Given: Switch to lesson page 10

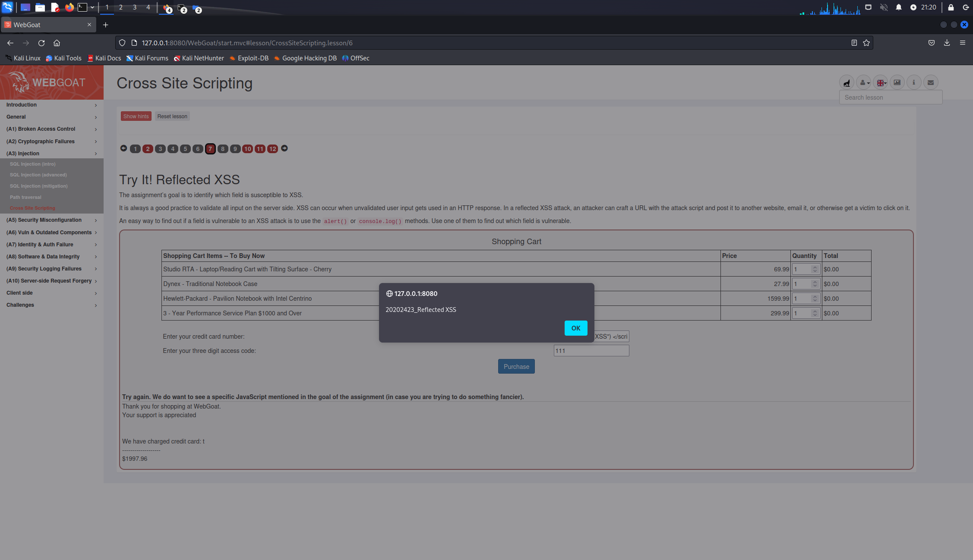Looking at the screenshot, I should 247,149.
